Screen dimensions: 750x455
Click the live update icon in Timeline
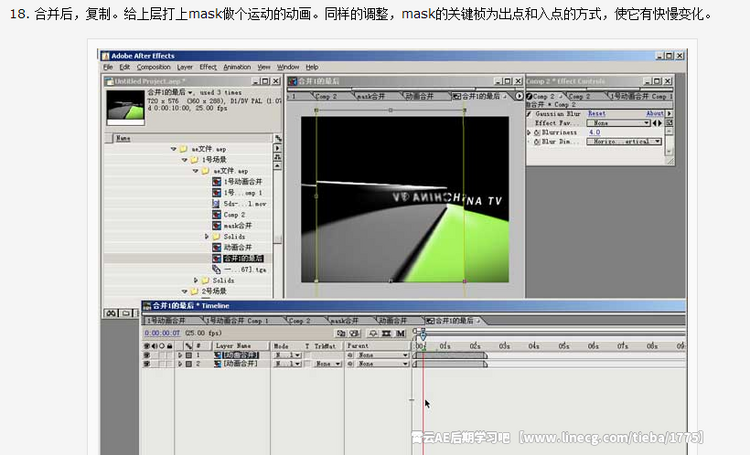point(341,333)
